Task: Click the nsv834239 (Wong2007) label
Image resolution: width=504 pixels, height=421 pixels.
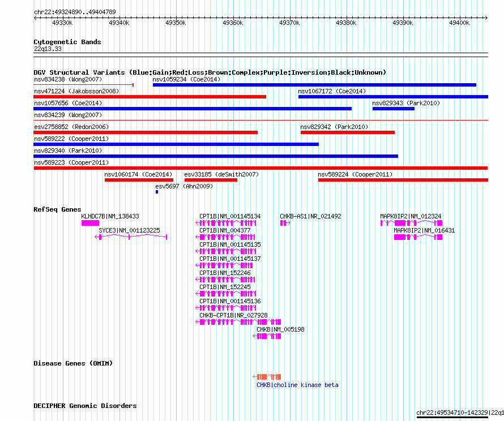Action: pos(68,115)
